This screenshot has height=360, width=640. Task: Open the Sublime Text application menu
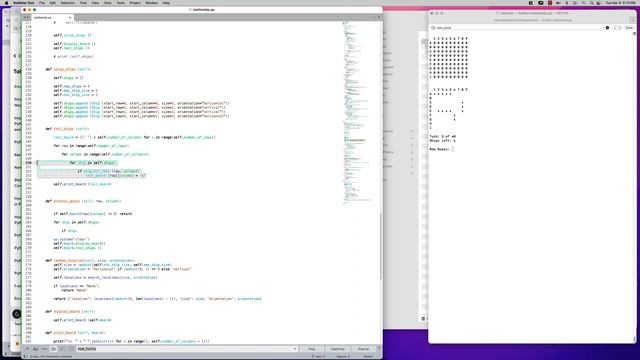[23, 3]
